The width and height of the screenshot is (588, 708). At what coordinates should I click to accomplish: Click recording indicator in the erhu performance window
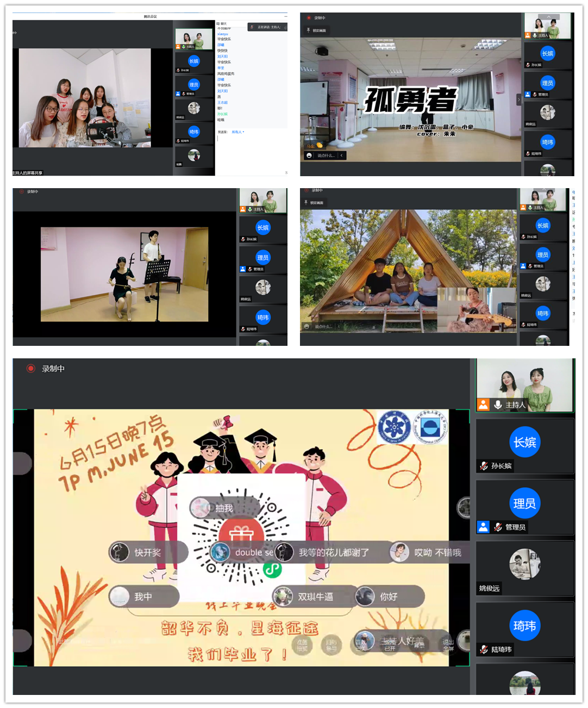point(22,192)
